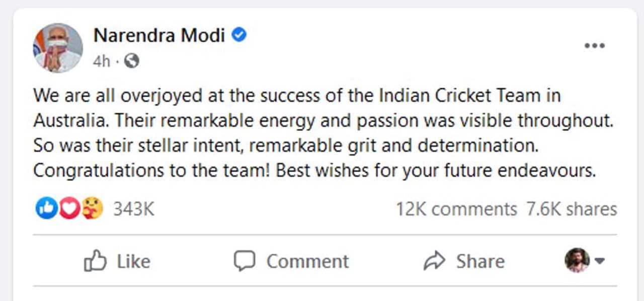Open the three-dot post options menu
The height and width of the screenshot is (301, 644).
(594, 46)
